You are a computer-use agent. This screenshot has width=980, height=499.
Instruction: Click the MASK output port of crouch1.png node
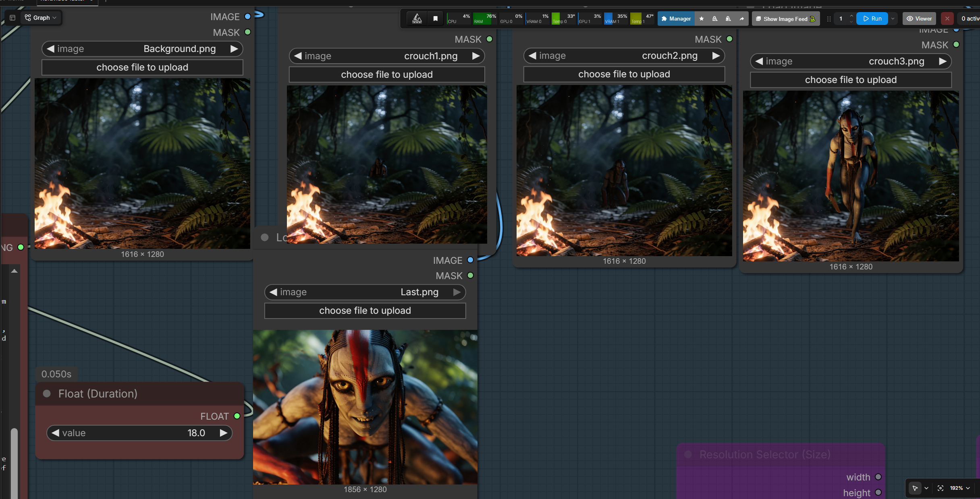pos(490,39)
